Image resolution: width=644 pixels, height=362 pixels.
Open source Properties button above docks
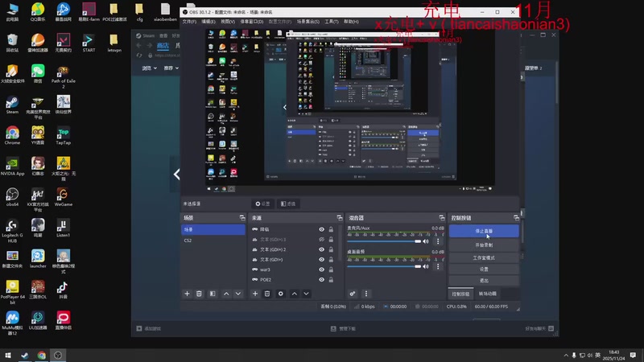click(x=262, y=204)
